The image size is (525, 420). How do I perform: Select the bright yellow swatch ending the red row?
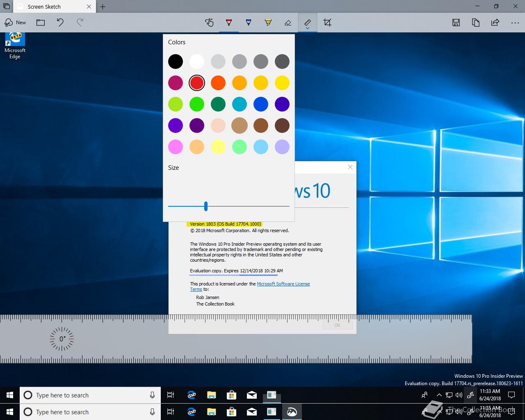[282, 83]
